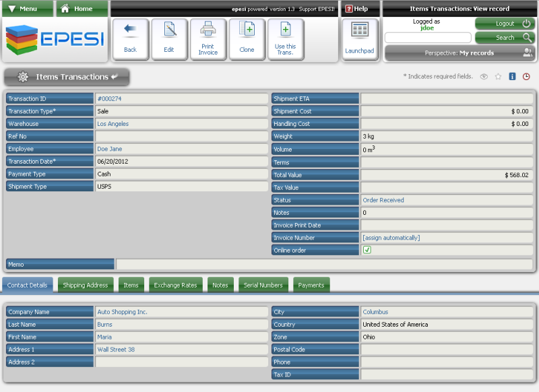Screen dimensions: 539x392
Task: Toggle the Online order checkbox
Action: pyautogui.click(x=367, y=250)
